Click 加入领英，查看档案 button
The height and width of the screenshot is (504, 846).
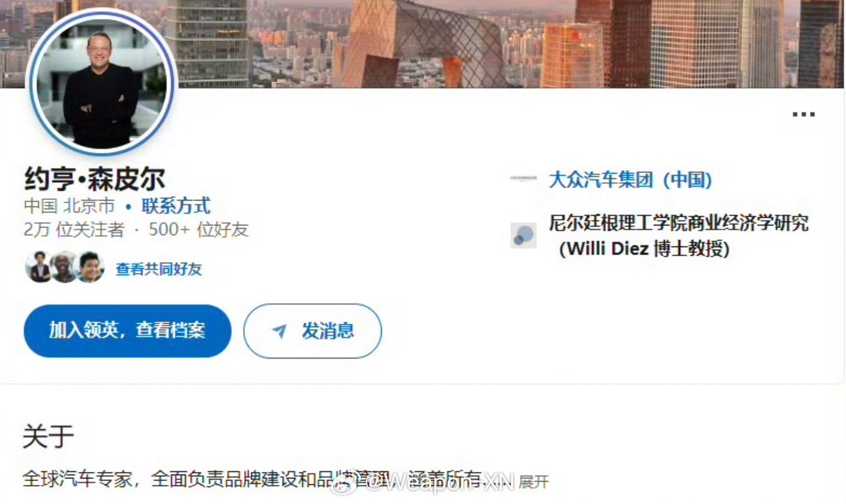(x=127, y=331)
